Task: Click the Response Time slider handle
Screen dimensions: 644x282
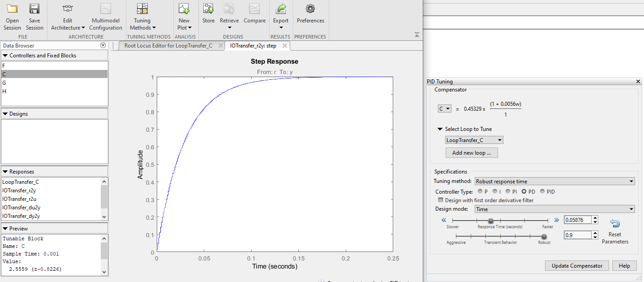Action: click(x=491, y=221)
